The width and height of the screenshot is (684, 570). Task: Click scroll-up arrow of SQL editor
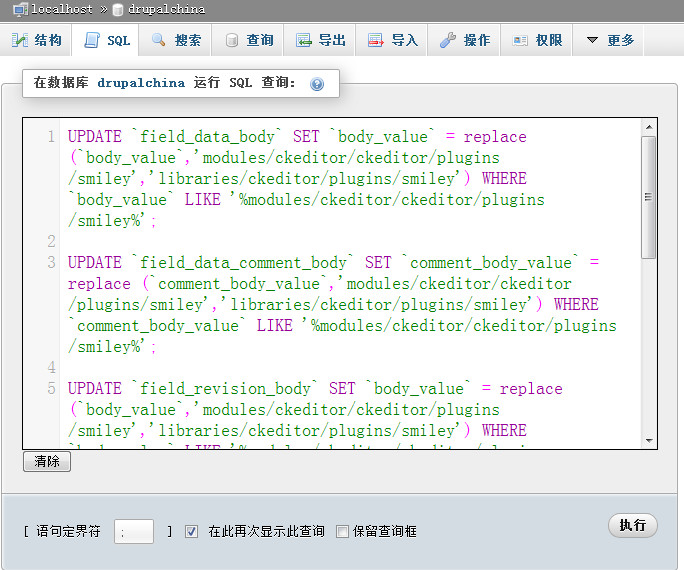(x=649, y=127)
